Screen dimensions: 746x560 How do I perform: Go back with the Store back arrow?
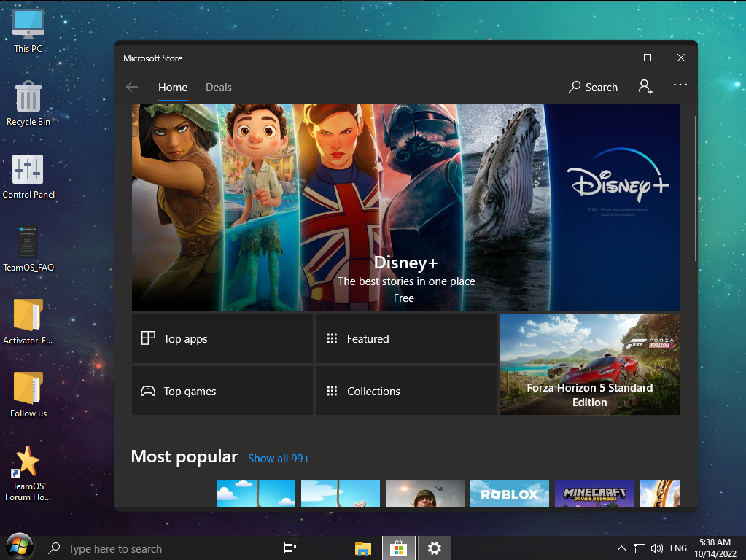click(x=132, y=87)
